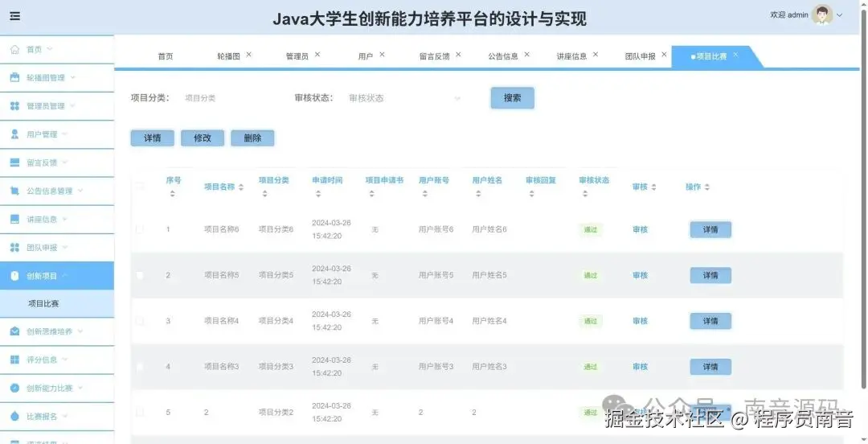Toggle the select-all checkbox in table header

click(140, 187)
